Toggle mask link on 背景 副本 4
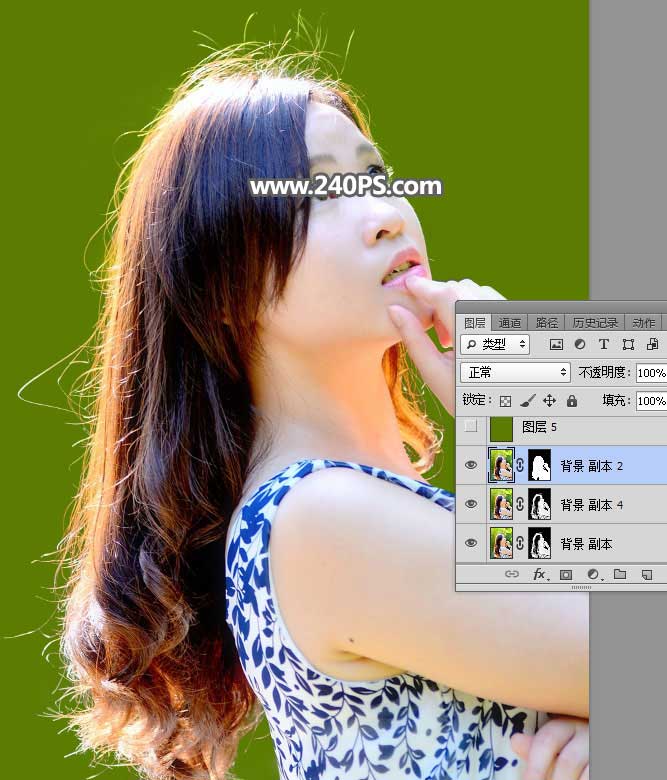Viewport: 667px width, 780px height. pyautogui.click(x=520, y=504)
